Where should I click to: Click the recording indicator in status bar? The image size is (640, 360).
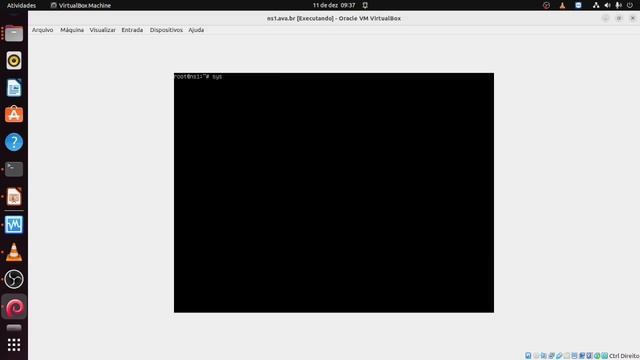[x=582, y=356]
